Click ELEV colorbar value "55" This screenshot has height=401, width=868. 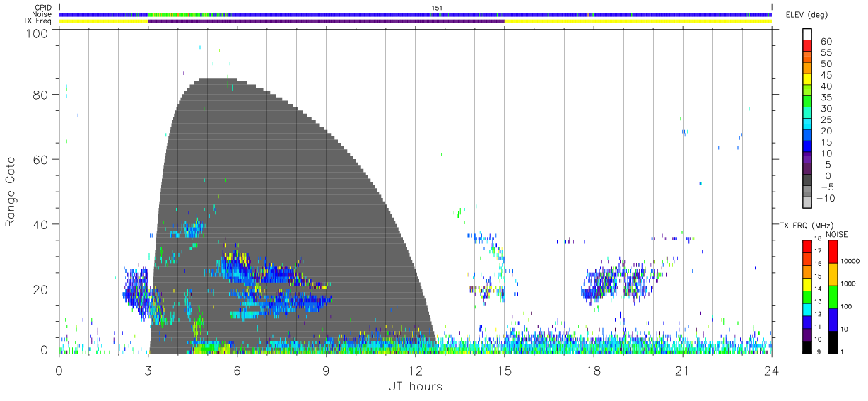826,53
